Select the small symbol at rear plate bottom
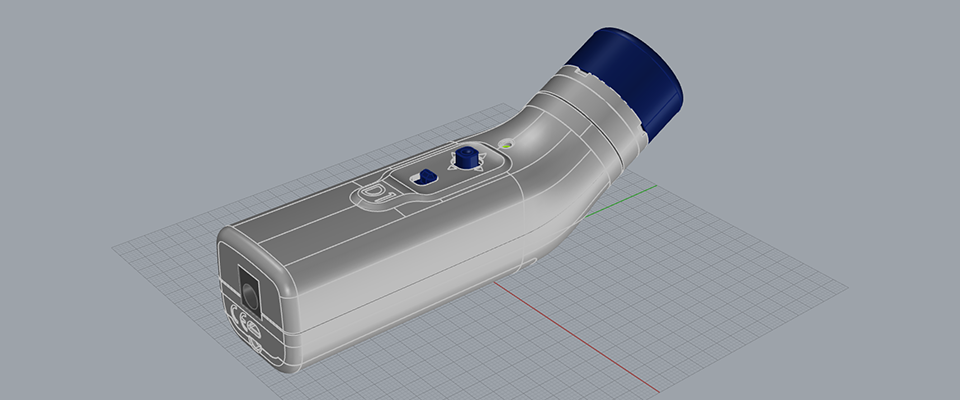Viewport: 960px width, 400px height. [x=257, y=343]
